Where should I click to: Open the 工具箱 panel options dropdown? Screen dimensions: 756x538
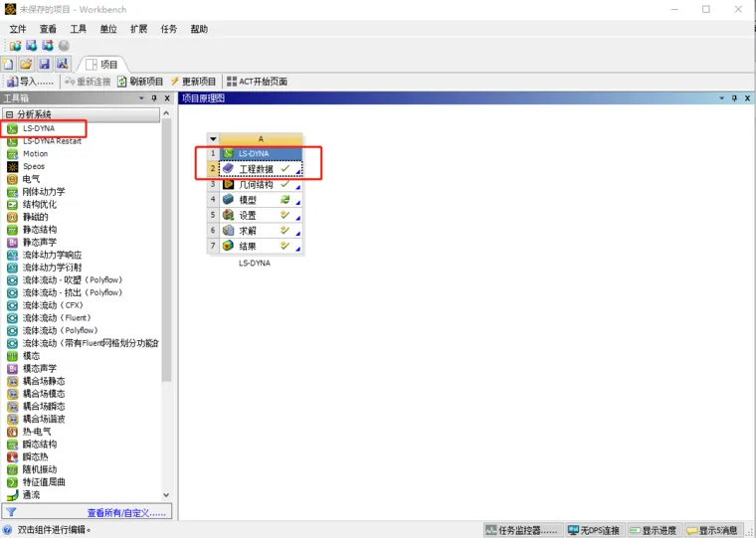pyautogui.click(x=141, y=98)
